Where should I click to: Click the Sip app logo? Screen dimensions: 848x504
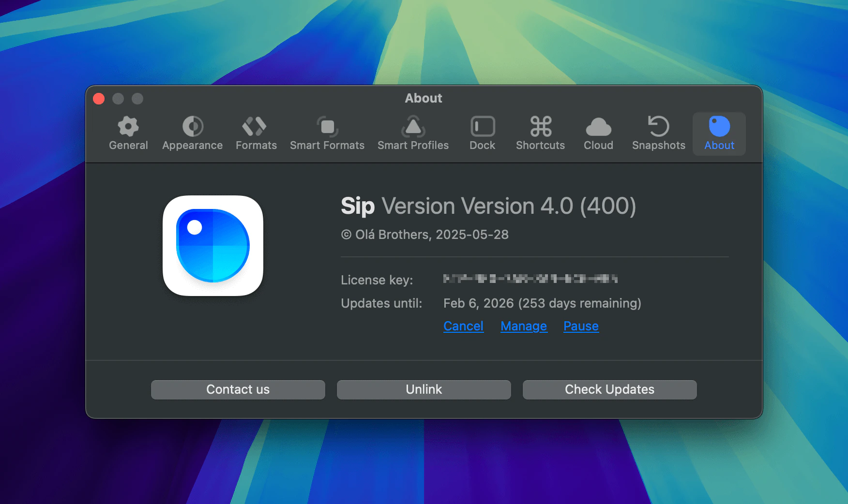[213, 246]
